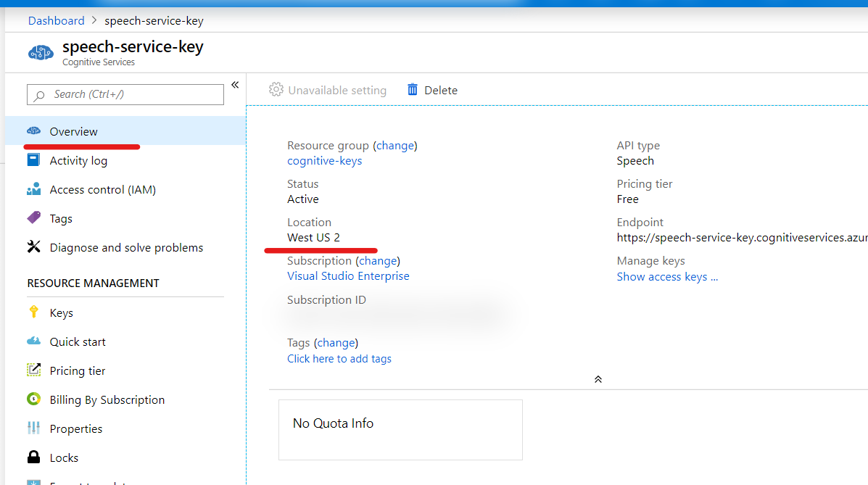
Task: Click the Diagnose wrench tools icon
Action: coord(34,246)
